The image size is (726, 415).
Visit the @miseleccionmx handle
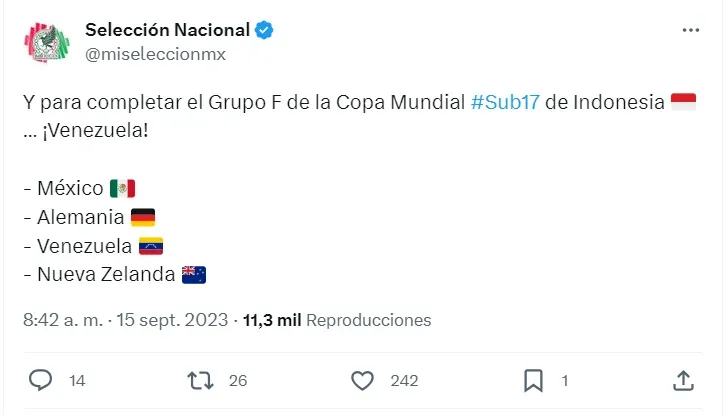[x=156, y=54]
